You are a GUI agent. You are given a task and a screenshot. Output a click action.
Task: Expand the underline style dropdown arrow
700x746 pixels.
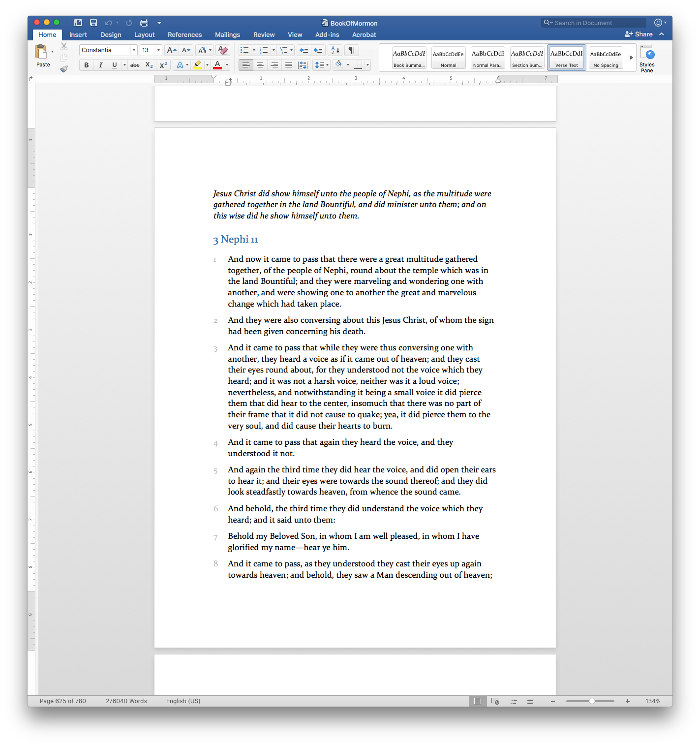point(124,65)
